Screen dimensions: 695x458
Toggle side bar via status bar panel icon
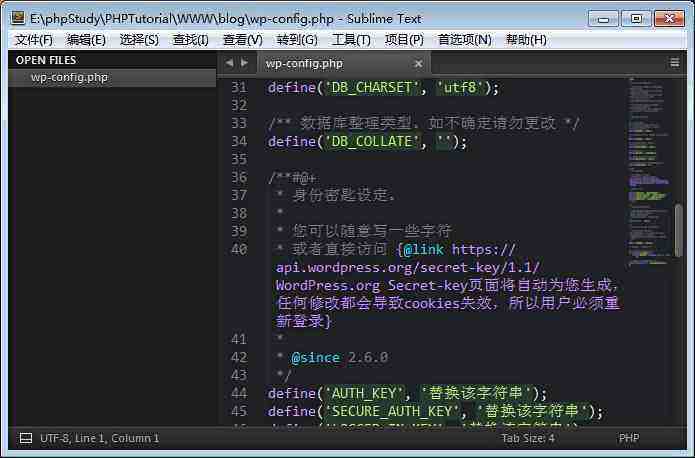point(26,438)
